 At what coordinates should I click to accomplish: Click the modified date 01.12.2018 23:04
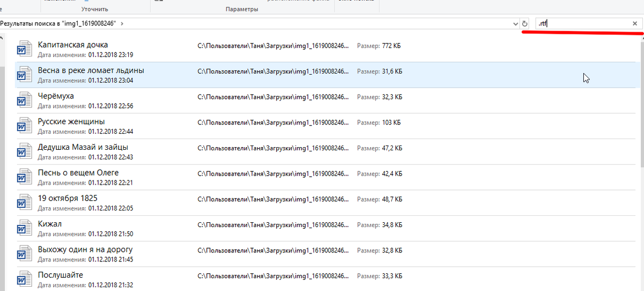111,81
